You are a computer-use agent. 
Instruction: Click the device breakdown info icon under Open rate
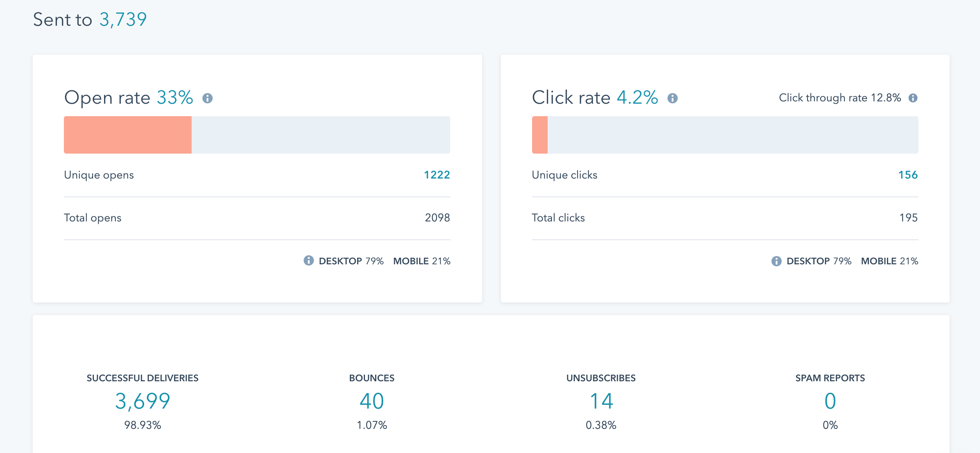(309, 261)
